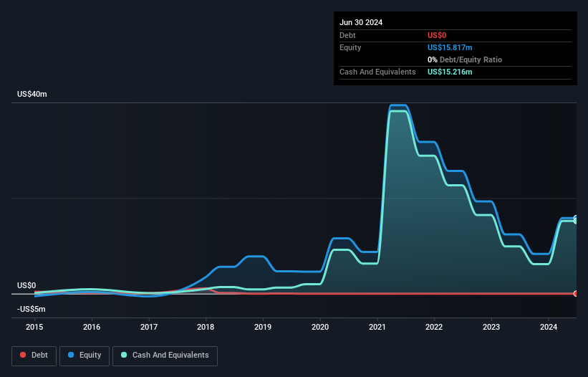Viewport: 588px width, 377px height.
Task: Select the 2020 x-axis label
Action: coord(320,327)
